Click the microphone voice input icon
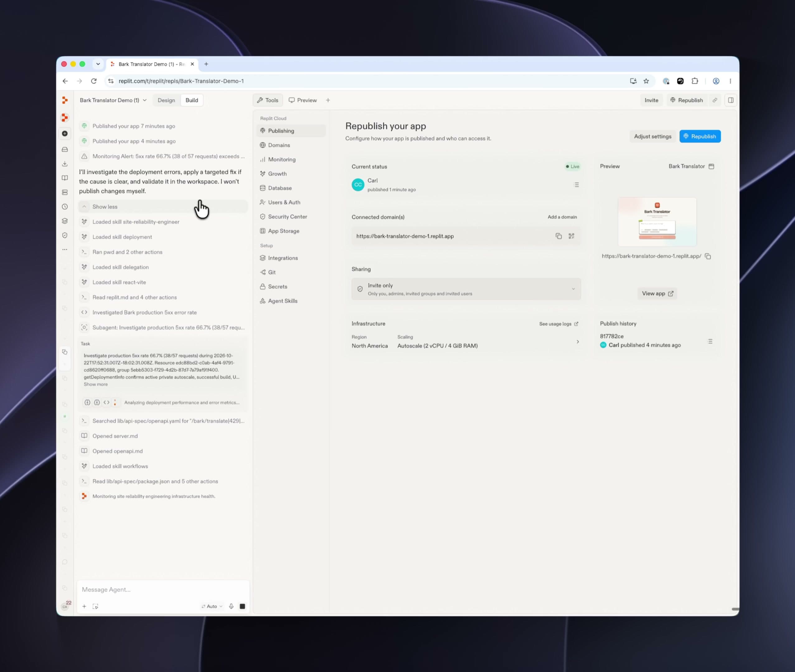 tap(231, 606)
